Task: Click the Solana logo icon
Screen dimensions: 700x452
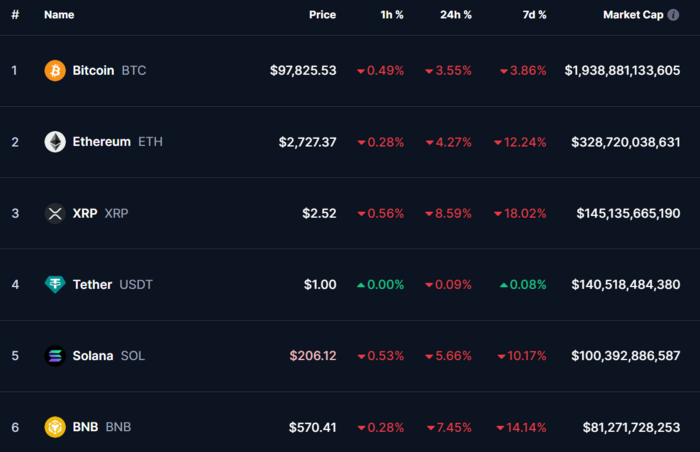Action: 55,356
